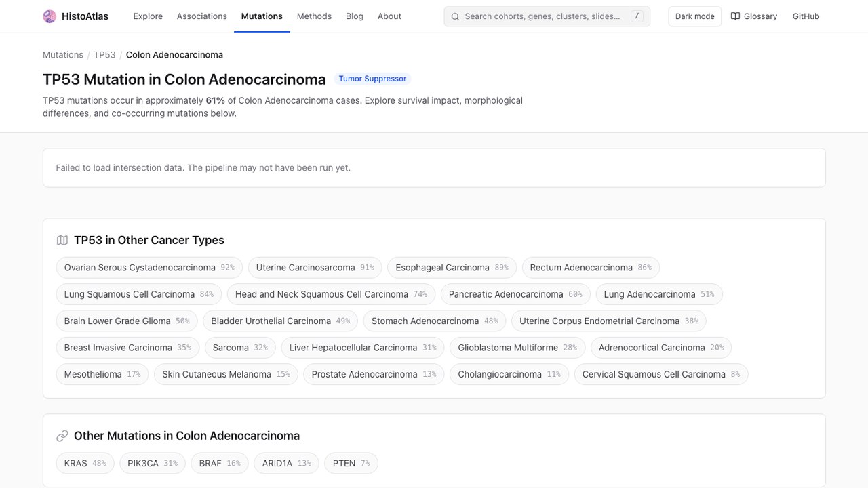Select the Cholangiocarcinoma chip
Screen dimensions: 868x488
point(509,374)
